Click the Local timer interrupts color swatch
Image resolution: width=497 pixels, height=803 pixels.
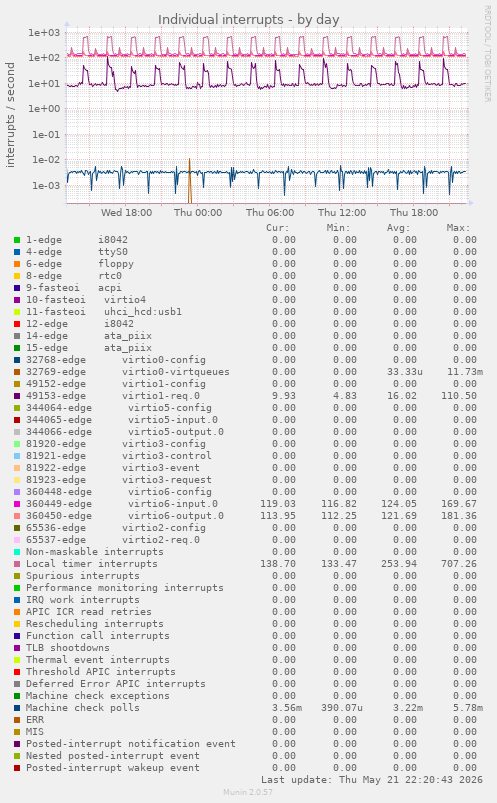click(x=17, y=564)
